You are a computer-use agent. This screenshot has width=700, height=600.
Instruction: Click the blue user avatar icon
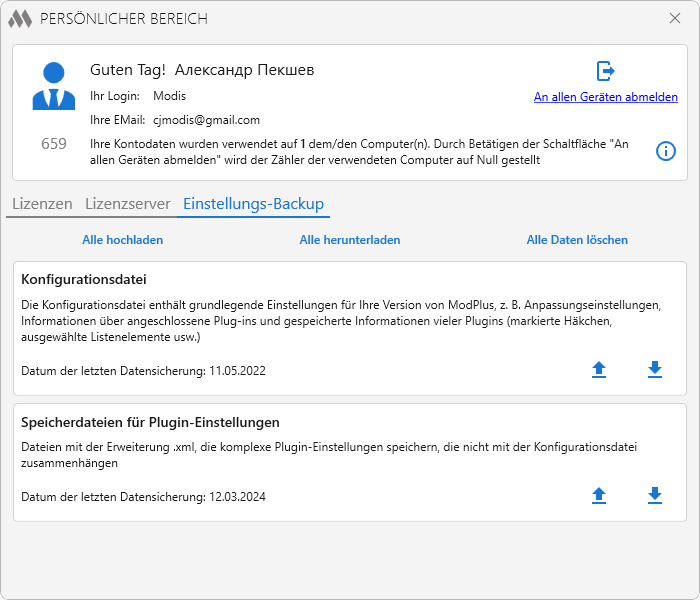point(54,86)
